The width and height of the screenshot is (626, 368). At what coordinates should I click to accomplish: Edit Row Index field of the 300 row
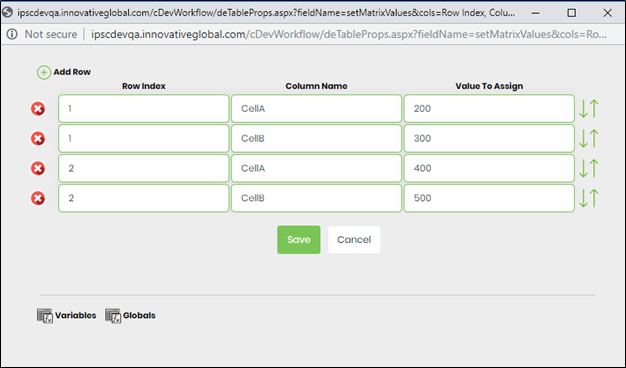(144, 138)
